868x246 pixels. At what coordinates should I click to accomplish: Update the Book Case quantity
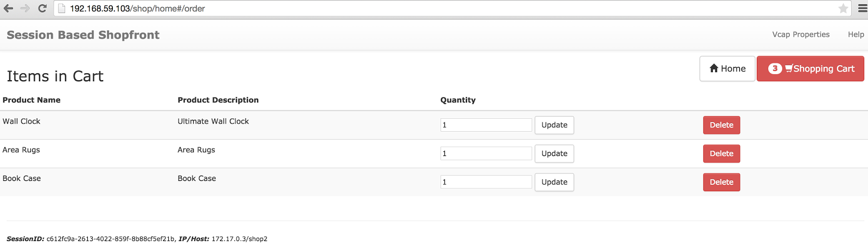[554, 183]
